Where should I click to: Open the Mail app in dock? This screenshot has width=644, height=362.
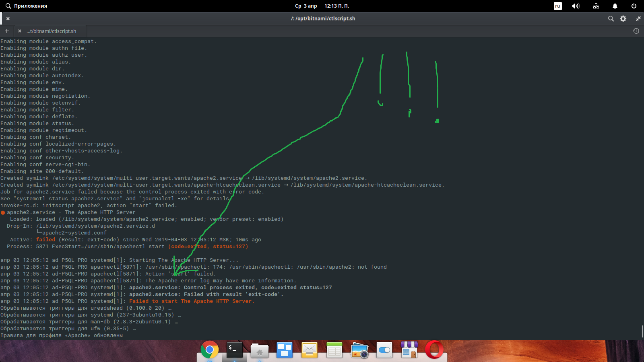click(310, 350)
